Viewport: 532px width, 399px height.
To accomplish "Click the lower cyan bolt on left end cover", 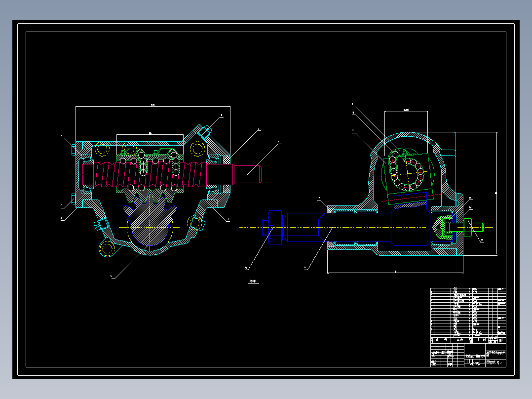I will tap(74, 199).
